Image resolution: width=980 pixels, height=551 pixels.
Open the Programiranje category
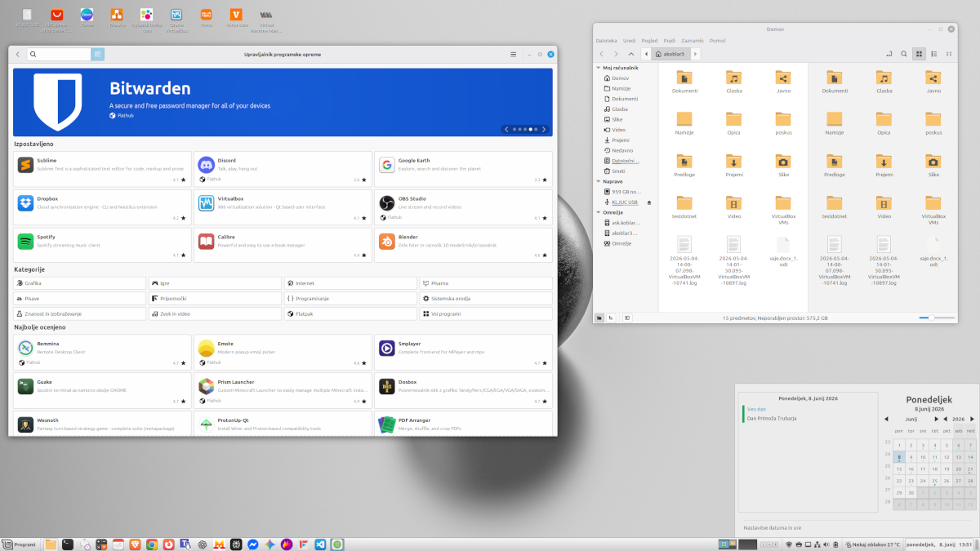coord(350,299)
